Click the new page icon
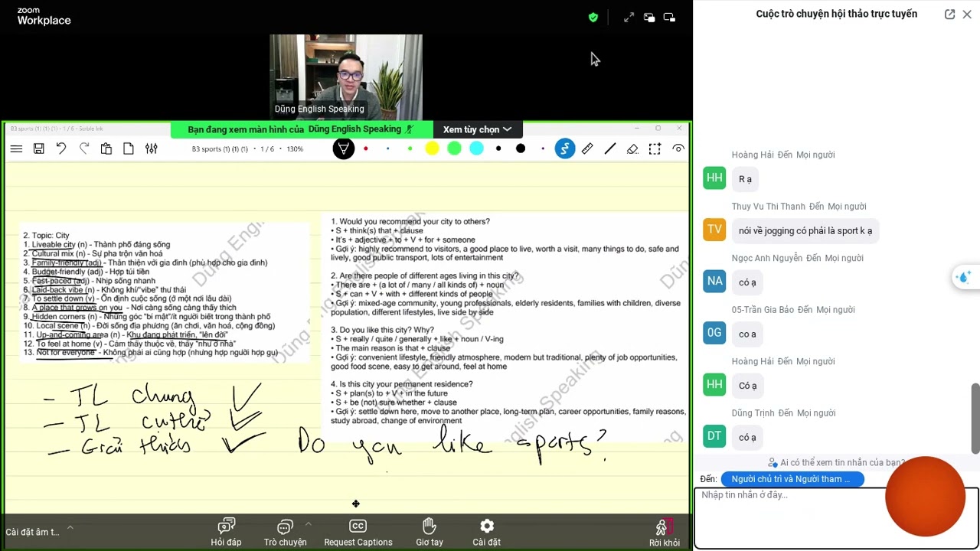 129,149
